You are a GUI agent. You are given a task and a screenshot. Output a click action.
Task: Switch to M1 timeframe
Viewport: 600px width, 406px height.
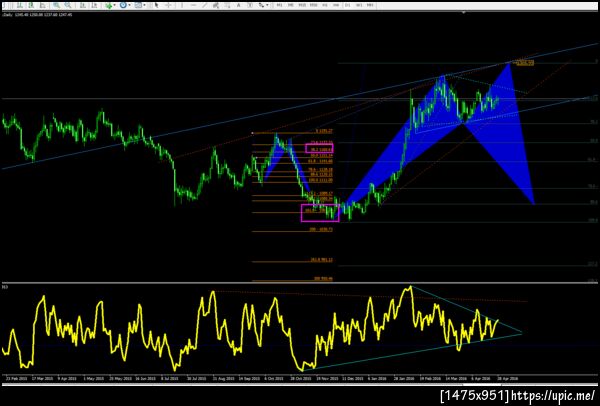[279, 5]
